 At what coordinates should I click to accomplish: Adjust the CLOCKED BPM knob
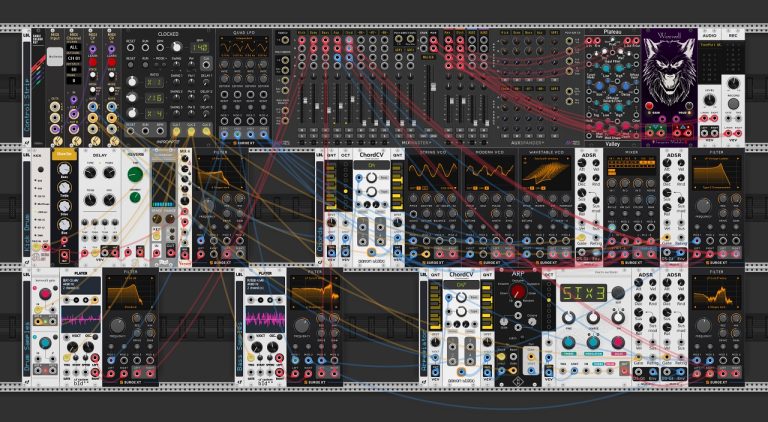tap(176, 47)
